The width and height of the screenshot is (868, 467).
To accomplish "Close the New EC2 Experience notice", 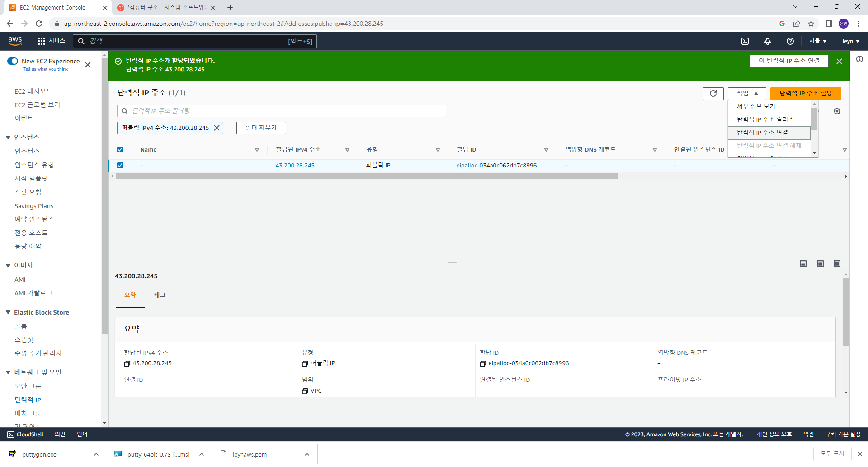I will pos(88,65).
